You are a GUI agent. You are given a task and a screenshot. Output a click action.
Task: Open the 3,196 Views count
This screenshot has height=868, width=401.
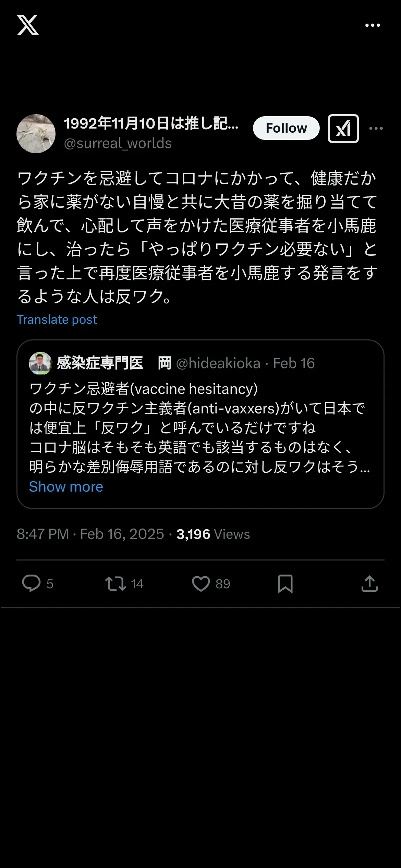pyautogui.click(x=213, y=534)
